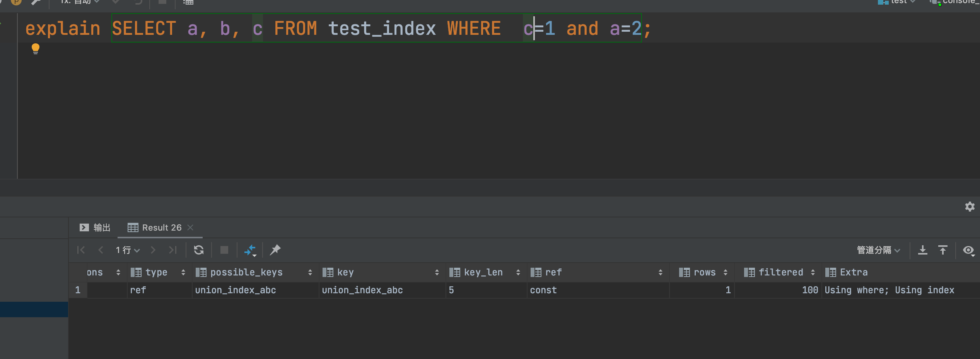Select the filtered cell value 100
980x359 pixels.
778,290
